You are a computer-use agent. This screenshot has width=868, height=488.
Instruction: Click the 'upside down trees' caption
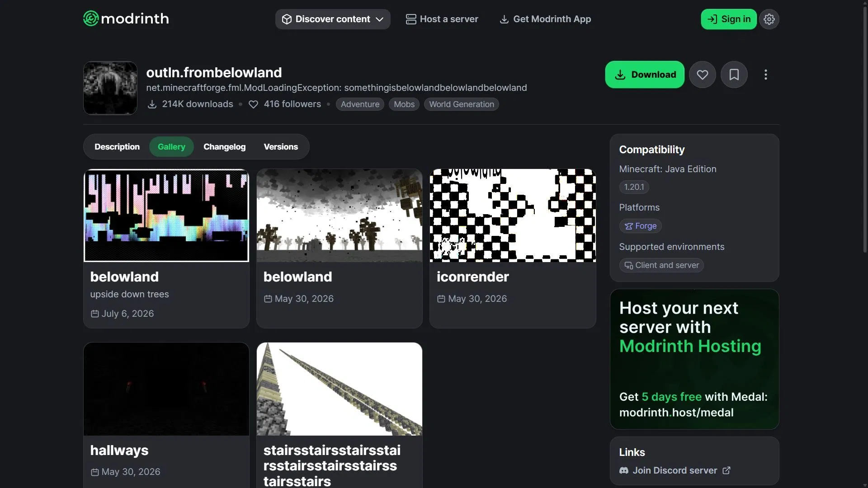click(x=129, y=294)
